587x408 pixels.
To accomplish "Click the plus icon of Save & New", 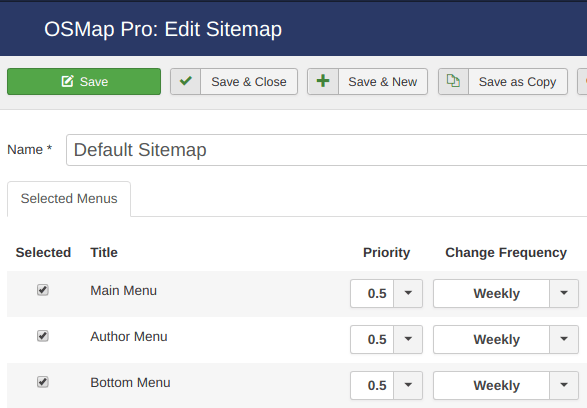I will pos(323,81).
